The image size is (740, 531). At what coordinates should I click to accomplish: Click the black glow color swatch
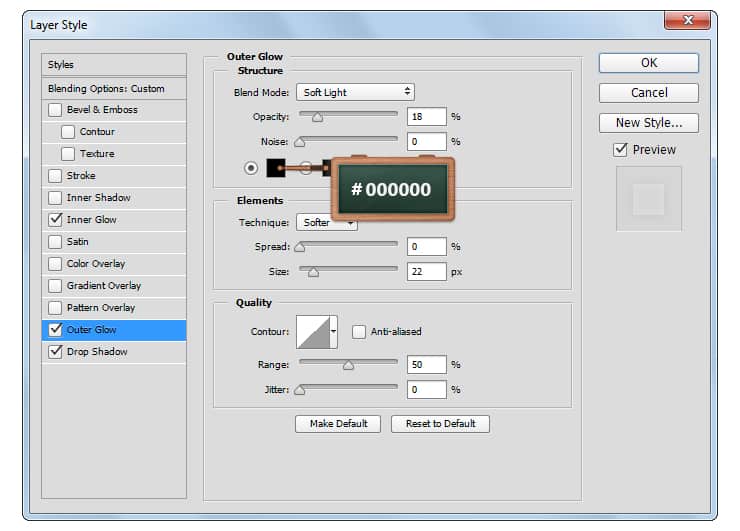click(x=276, y=168)
